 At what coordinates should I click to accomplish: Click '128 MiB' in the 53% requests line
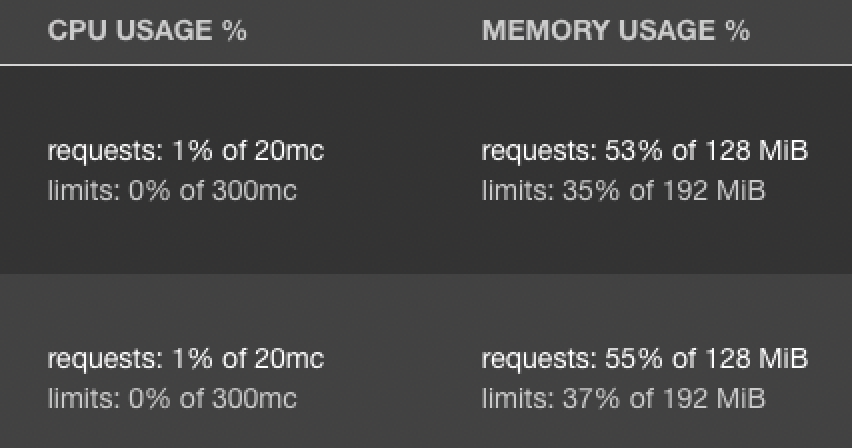point(756,151)
